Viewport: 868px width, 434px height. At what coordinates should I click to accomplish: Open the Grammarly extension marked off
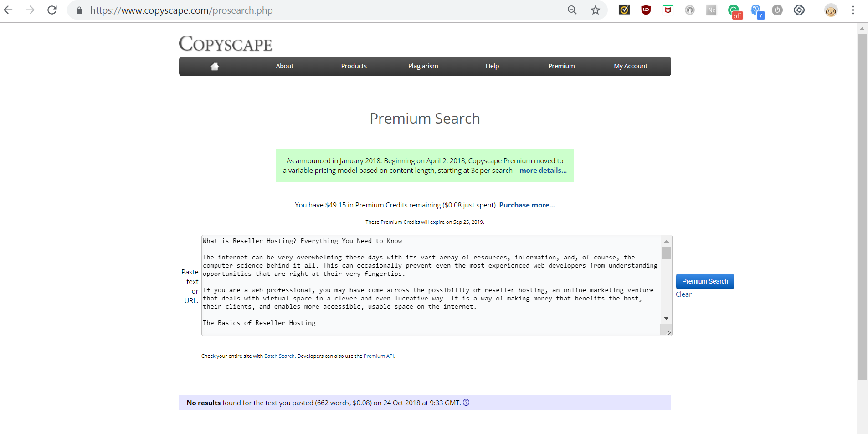[734, 11]
